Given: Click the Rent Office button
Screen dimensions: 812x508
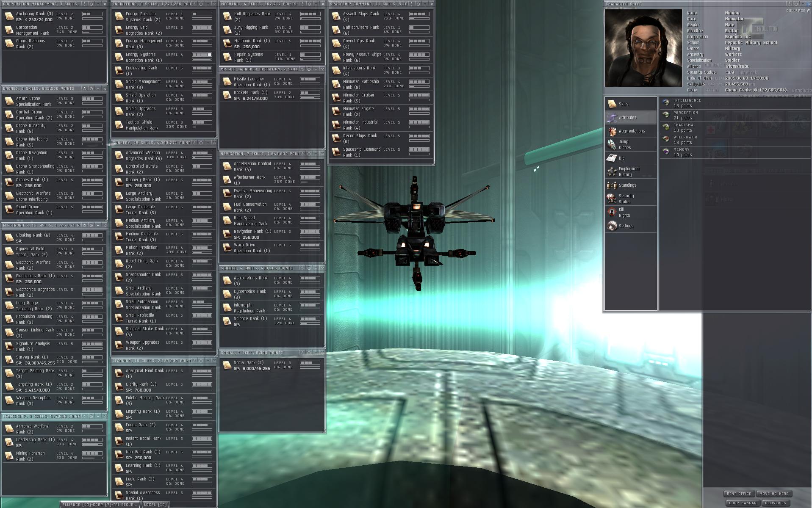Looking at the screenshot, I should (x=739, y=494).
